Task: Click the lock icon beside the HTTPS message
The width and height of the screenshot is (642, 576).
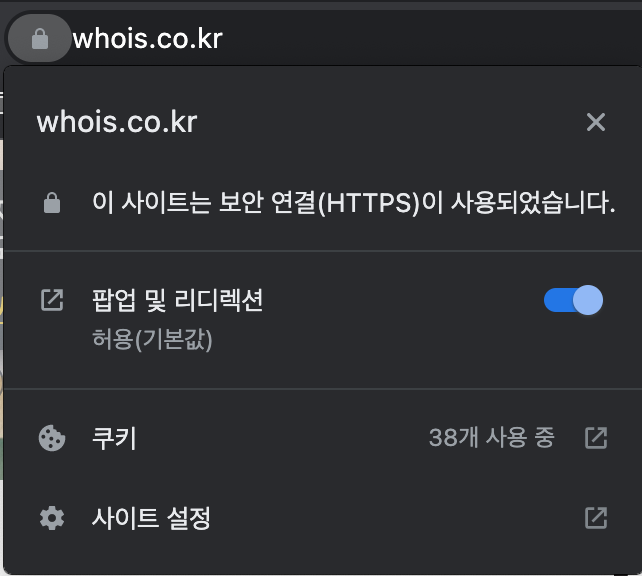Action: [52, 202]
